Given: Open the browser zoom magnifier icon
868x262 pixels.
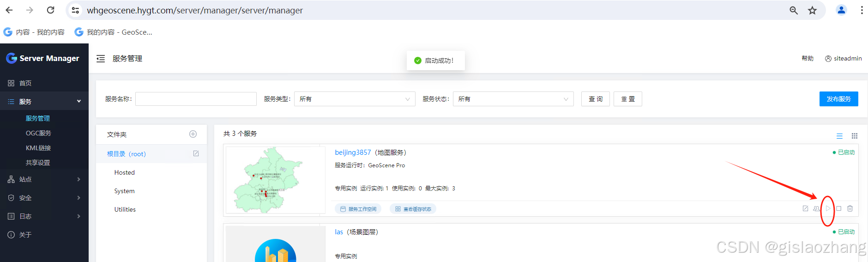Looking at the screenshot, I should pos(794,10).
